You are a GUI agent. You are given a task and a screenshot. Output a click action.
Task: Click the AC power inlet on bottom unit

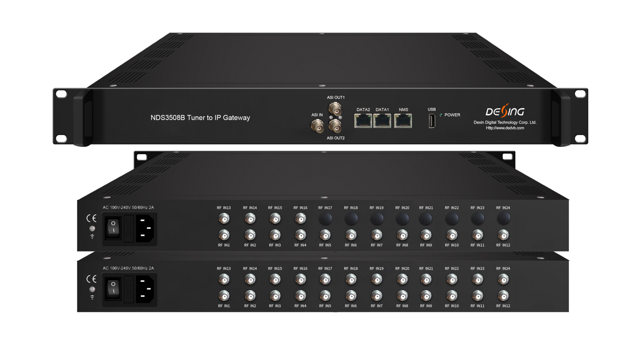[x=145, y=289]
